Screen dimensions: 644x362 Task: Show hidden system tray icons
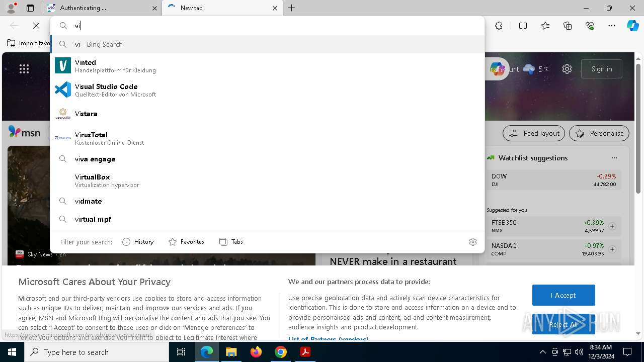pyautogui.click(x=542, y=352)
